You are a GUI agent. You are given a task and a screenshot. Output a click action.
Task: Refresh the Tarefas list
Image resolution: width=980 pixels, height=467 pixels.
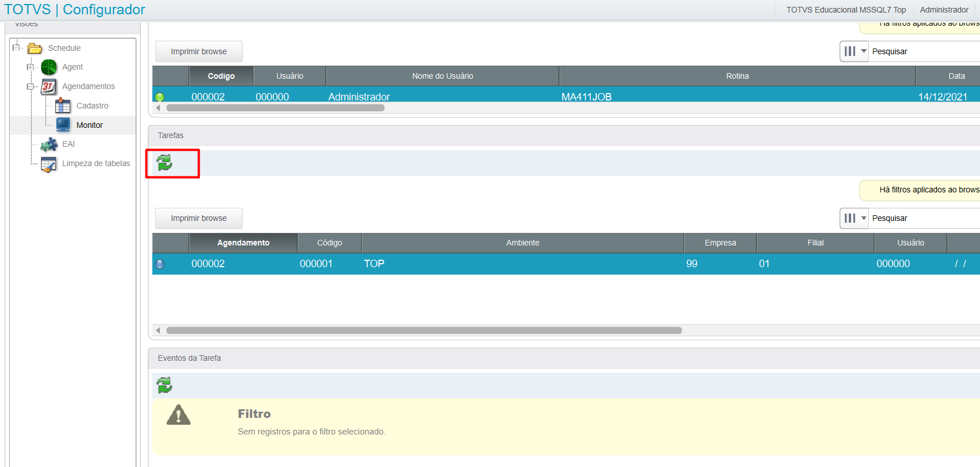point(164,163)
